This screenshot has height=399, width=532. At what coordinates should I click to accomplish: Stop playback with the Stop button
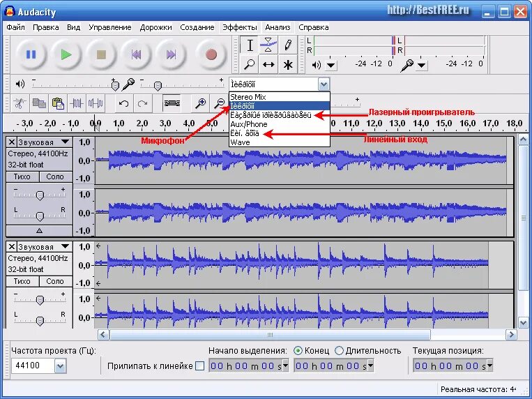[x=101, y=54]
